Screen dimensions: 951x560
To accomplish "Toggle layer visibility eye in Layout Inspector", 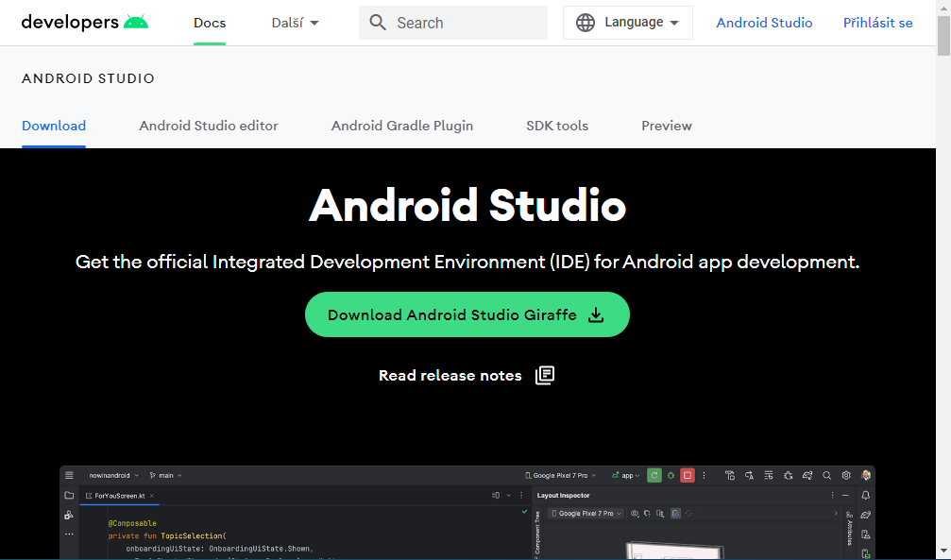I will [x=634, y=514].
